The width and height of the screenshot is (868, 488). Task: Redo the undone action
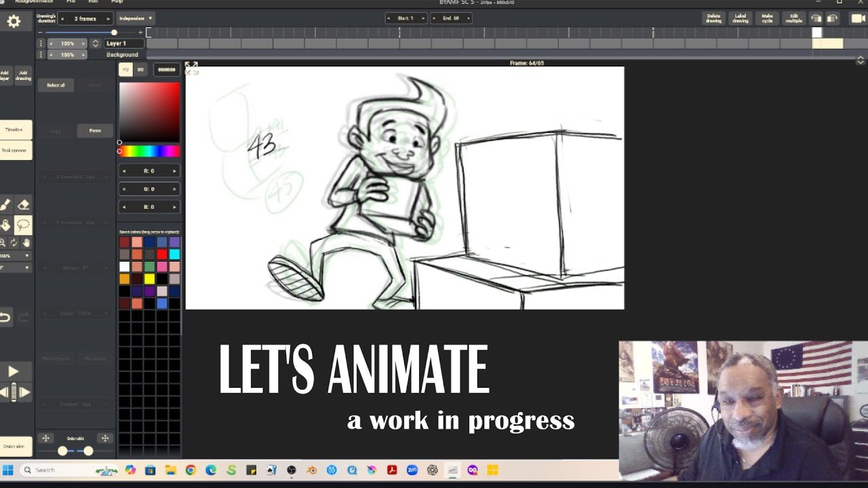[23, 317]
